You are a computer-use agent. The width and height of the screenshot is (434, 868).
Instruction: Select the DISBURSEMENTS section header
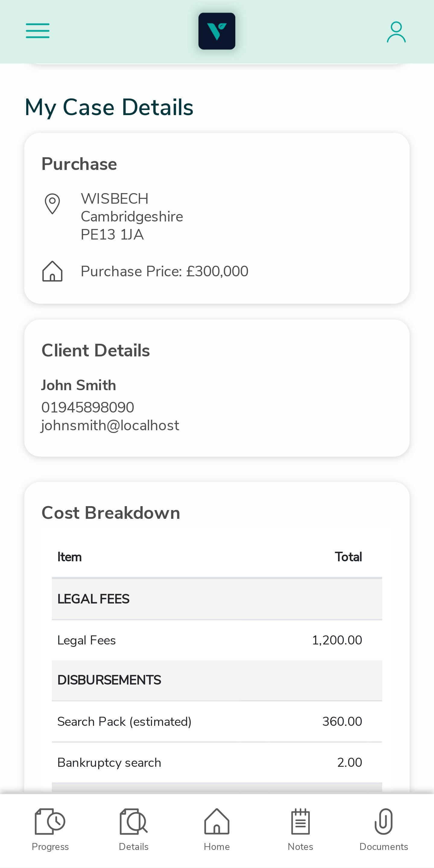pyautogui.click(x=217, y=680)
